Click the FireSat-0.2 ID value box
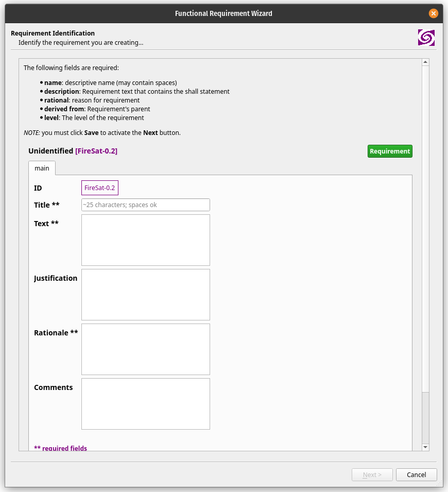The width and height of the screenshot is (448, 492). coord(100,188)
